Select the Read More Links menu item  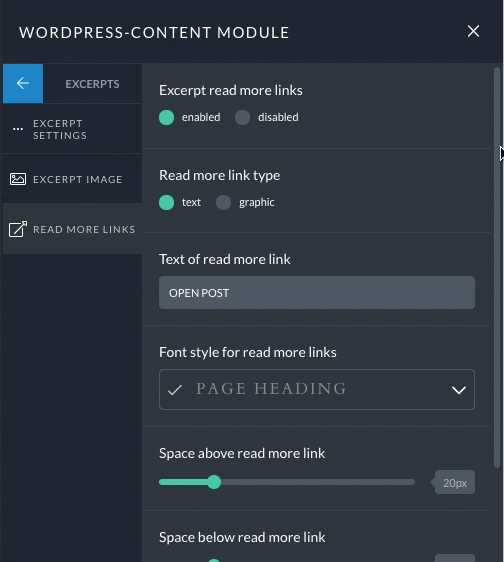coord(72,229)
